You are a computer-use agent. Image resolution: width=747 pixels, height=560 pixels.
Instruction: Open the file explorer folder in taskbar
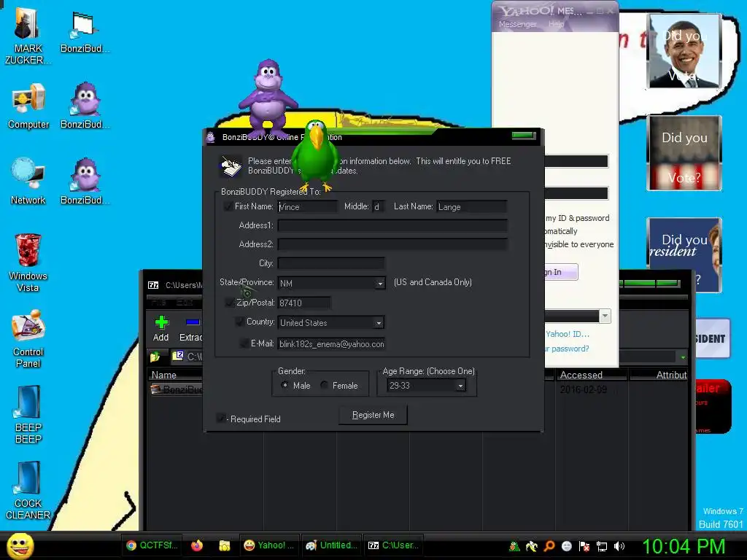point(225,545)
